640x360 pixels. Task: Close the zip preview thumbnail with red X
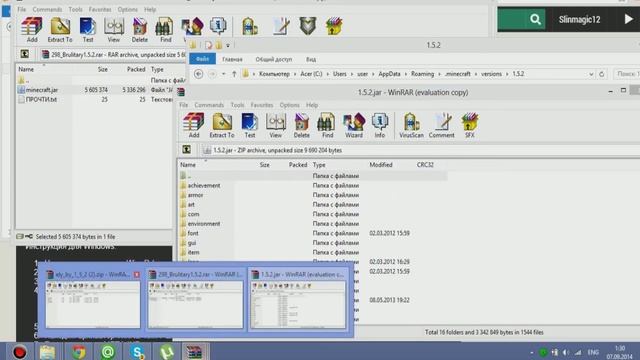(x=137, y=275)
